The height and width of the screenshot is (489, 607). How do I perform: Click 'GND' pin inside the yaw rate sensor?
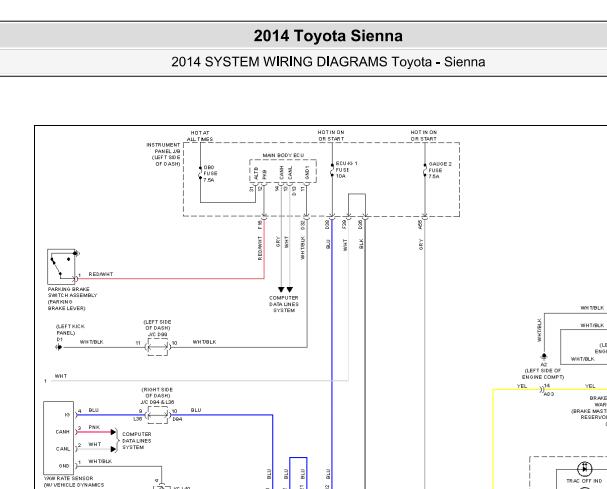click(64, 466)
